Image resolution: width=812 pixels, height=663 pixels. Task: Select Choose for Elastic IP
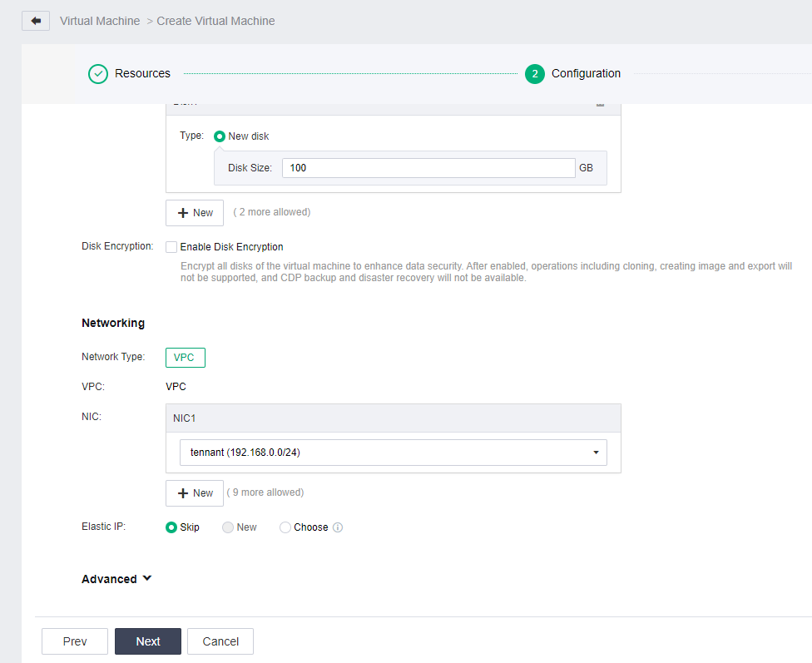click(285, 527)
